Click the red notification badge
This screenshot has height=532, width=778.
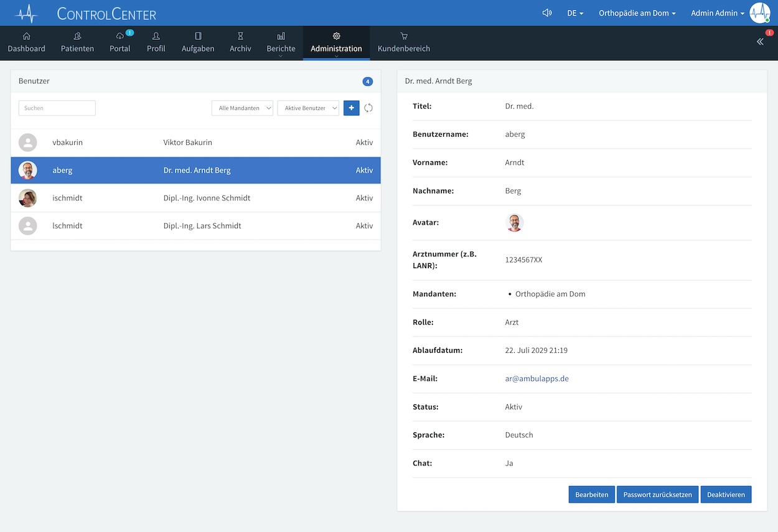(x=769, y=32)
